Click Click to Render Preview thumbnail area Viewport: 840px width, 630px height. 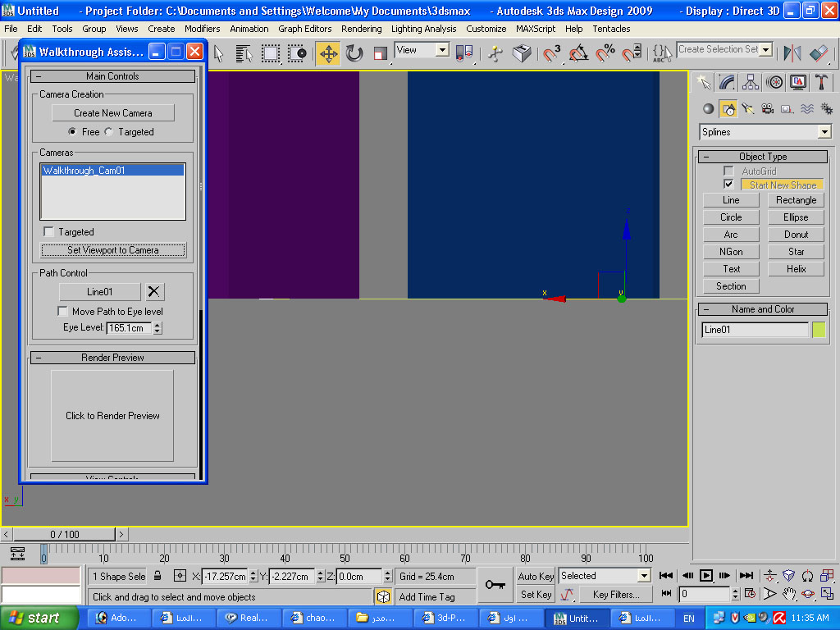pos(112,416)
